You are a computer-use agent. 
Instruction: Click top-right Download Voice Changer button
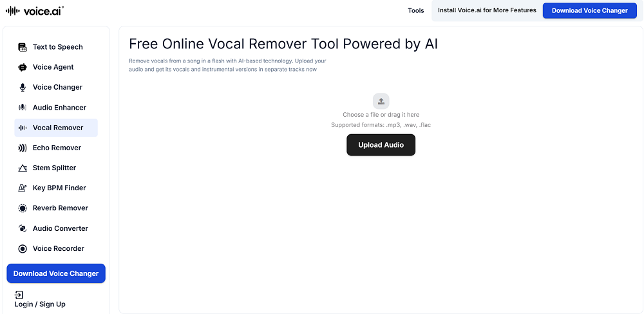590,11
